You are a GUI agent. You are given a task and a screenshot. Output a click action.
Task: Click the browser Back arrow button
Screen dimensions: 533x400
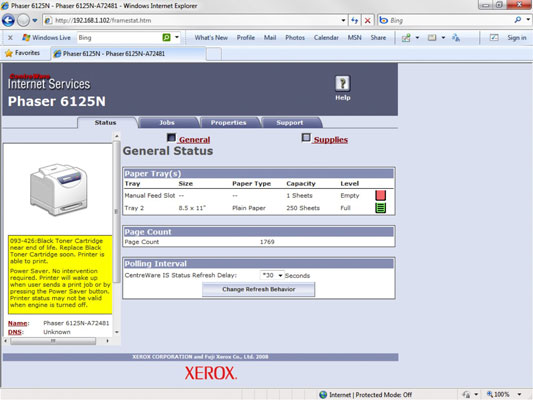8,21
